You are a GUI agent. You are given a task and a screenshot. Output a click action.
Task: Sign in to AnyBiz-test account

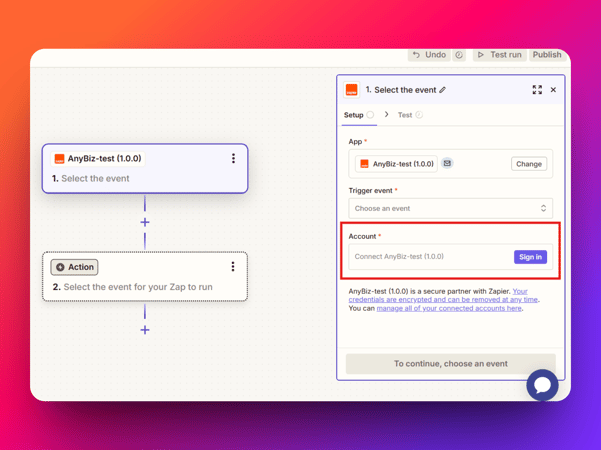(530, 257)
